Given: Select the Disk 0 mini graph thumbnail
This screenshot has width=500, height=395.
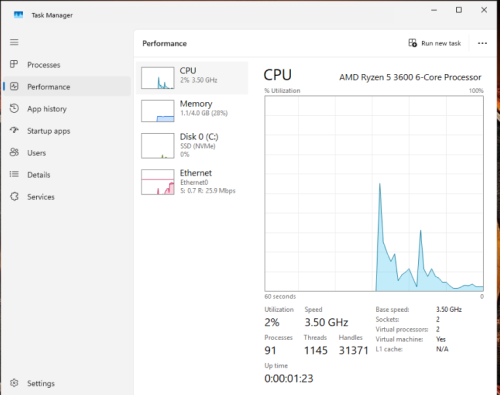Looking at the screenshot, I should (158, 146).
